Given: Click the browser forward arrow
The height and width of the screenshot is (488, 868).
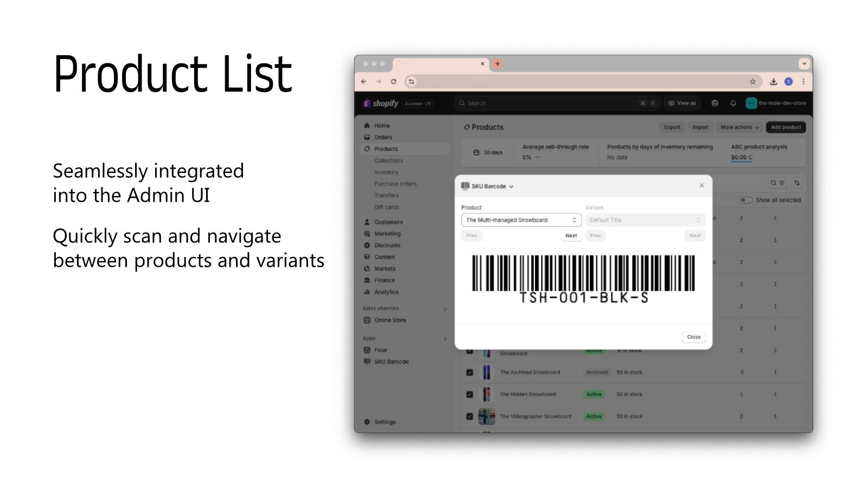Looking at the screenshot, I should coord(378,81).
